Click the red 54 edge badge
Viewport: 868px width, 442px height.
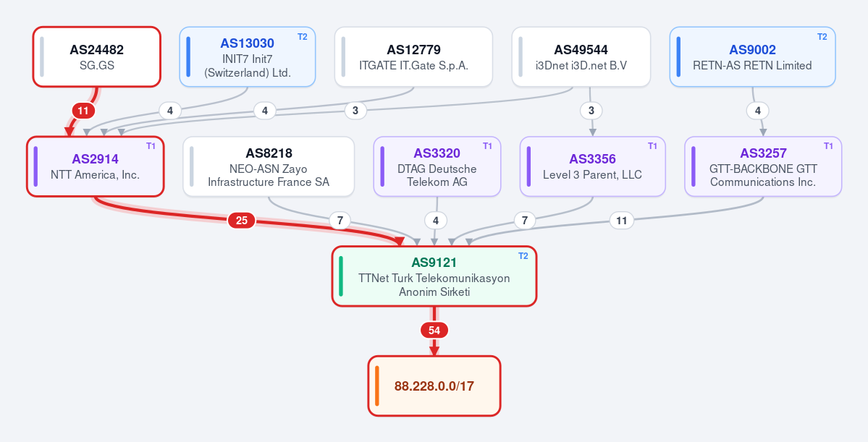click(x=434, y=331)
